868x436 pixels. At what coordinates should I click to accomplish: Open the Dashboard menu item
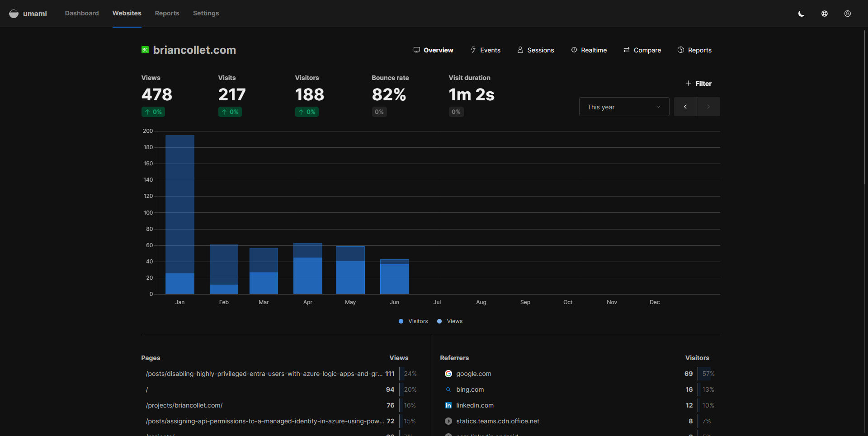(82, 13)
